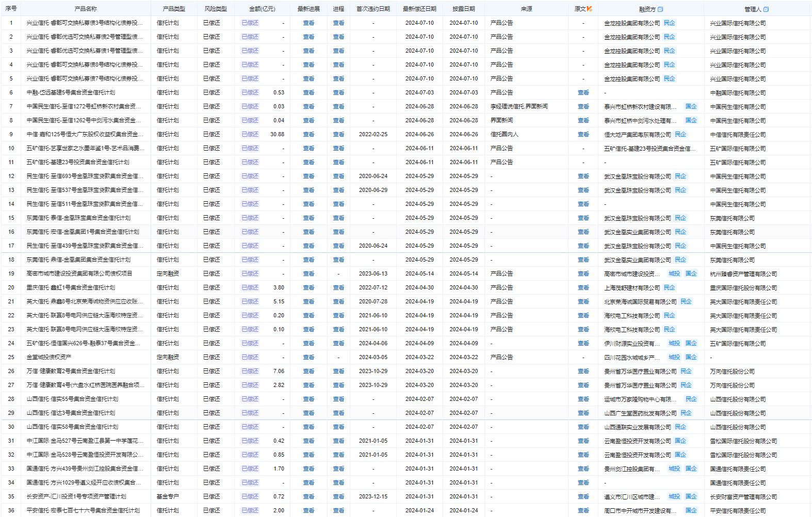Click 城投 tag in row 19 高密市城市建设投资
Image resolution: width=812 pixels, height=517 pixels.
tap(674, 274)
